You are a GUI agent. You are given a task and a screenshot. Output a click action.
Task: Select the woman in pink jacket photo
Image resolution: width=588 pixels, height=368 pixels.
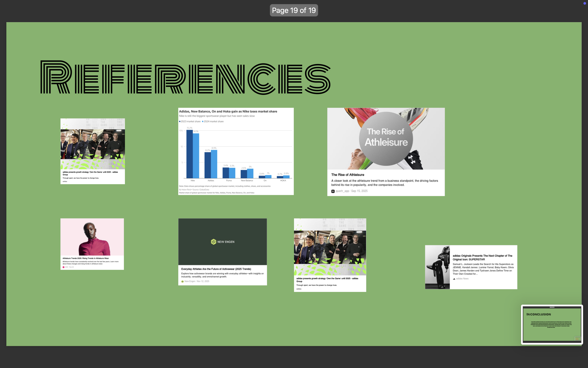(x=92, y=237)
